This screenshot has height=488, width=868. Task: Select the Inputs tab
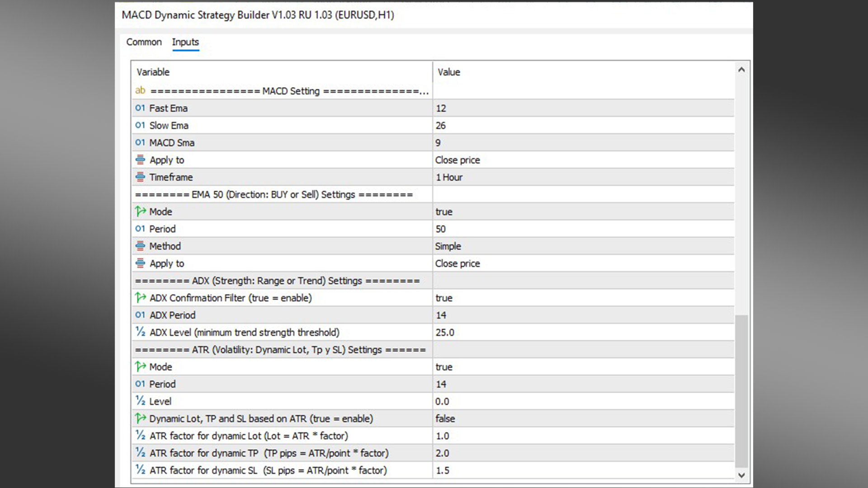(x=185, y=42)
